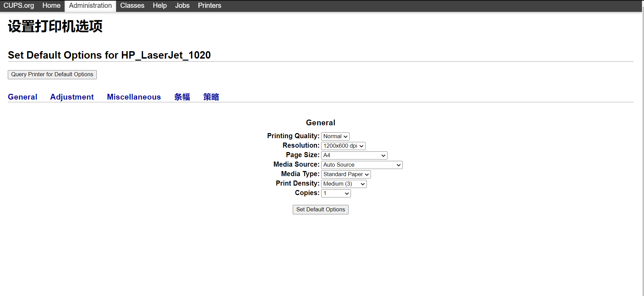Open the 策略 (policies) section link

211,97
